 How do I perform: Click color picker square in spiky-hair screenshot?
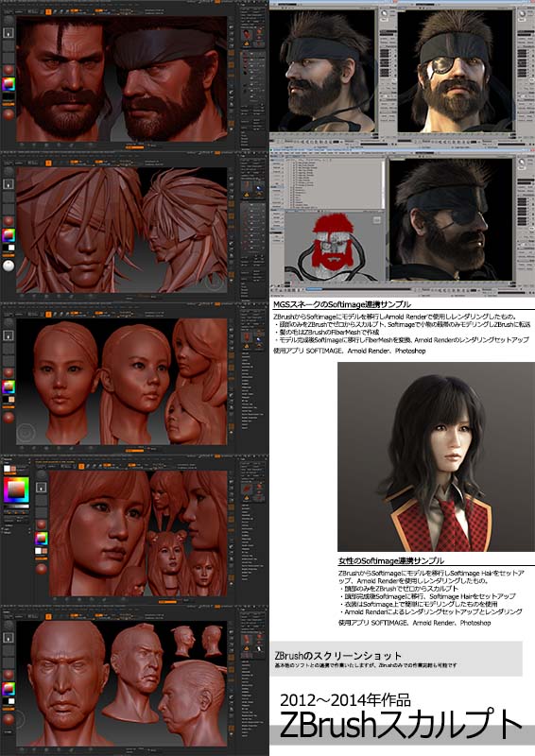pos(9,236)
